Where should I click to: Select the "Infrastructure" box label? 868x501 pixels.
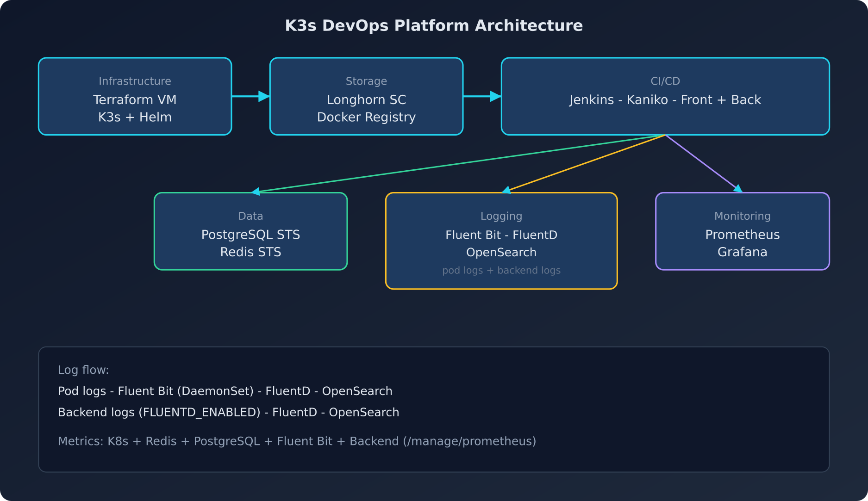point(135,81)
